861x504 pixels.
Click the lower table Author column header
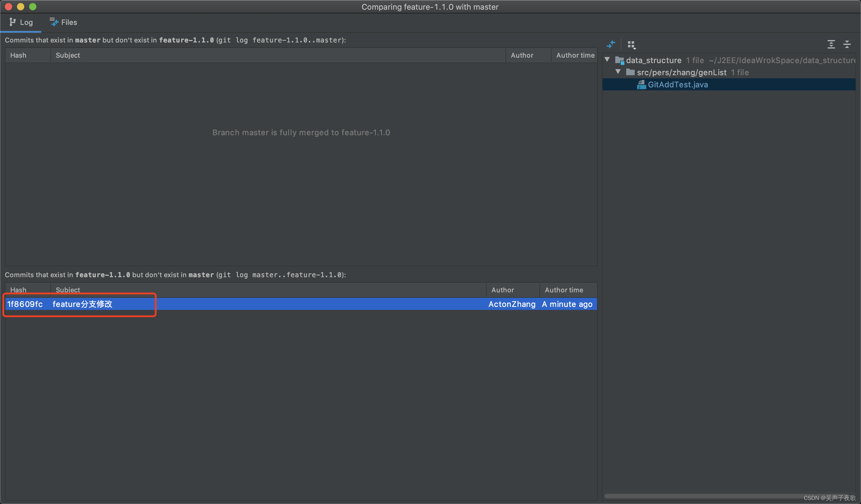513,290
